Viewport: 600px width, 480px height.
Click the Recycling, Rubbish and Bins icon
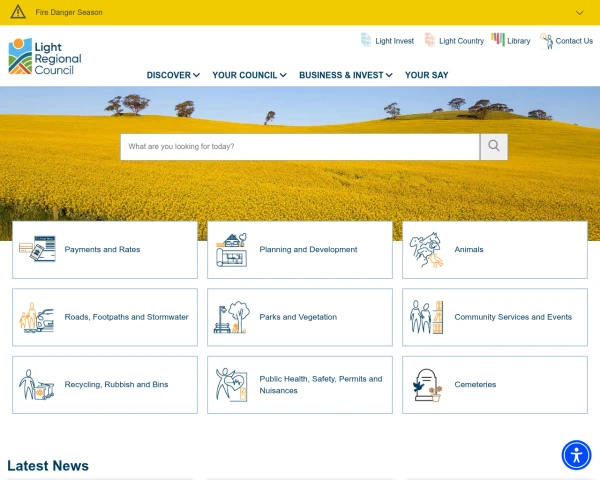pyautogui.click(x=37, y=385)
